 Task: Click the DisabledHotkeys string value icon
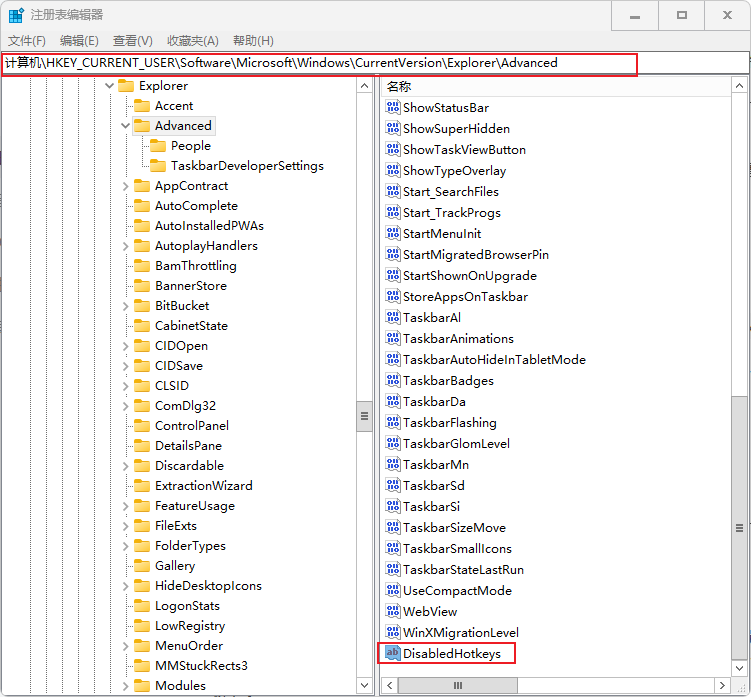tap(392, 654)
